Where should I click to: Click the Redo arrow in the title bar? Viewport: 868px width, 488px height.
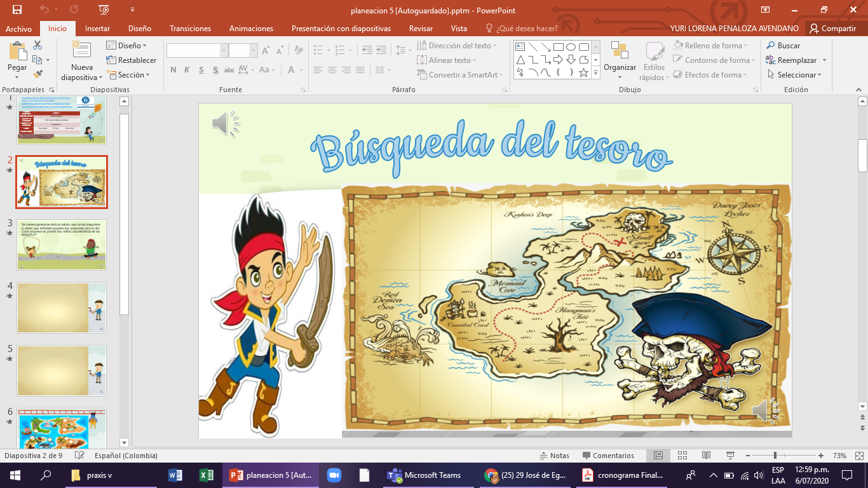(75, 10)
